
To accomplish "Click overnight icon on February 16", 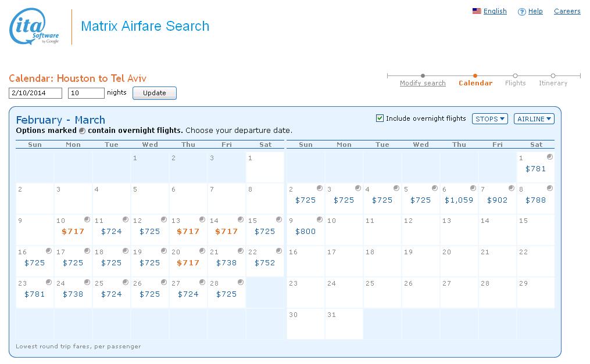I will pyautogui.click(x=49, y=251).
